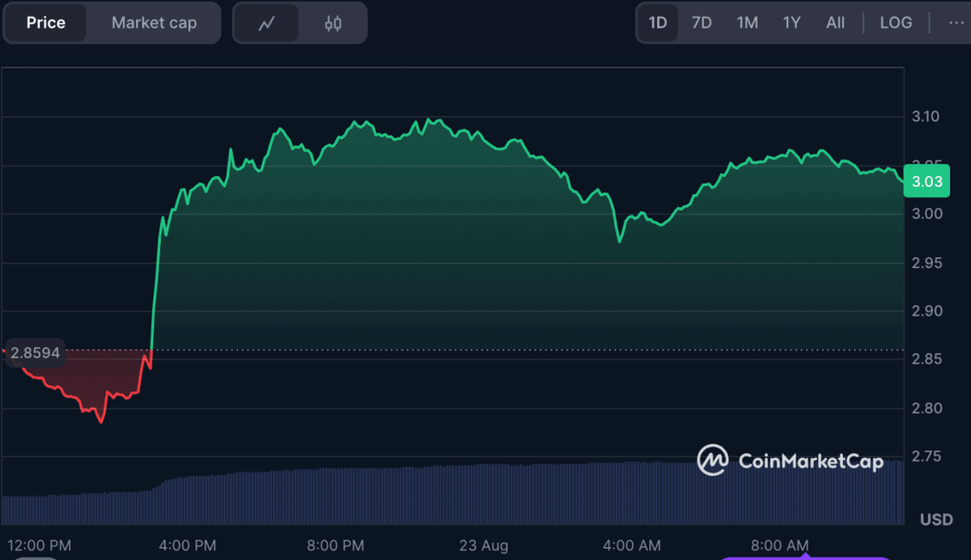The image size is (971, 560).
Task: Display All-time price data
Action: pyautogui.click(x=835, y=23)
